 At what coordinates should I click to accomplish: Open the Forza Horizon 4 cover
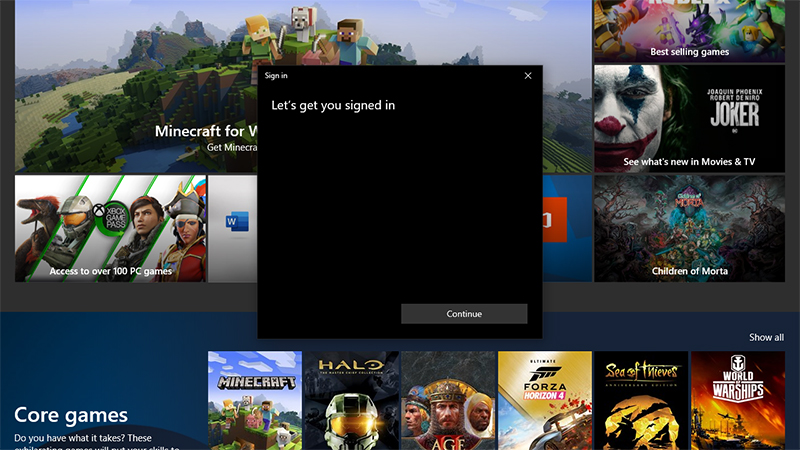tap(545, 401)
